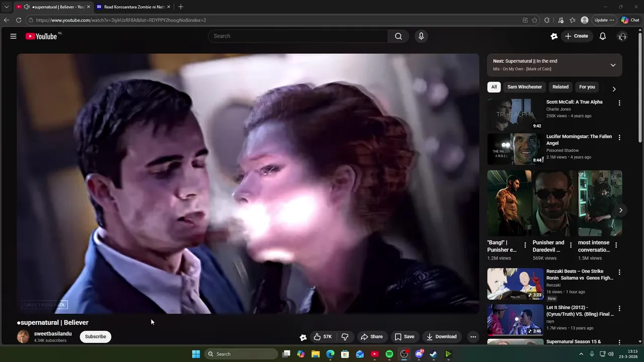The width and height of the screenshot is (644, 362).
Task: Open browser favorites list icon
Action: [x=573, y=20]
